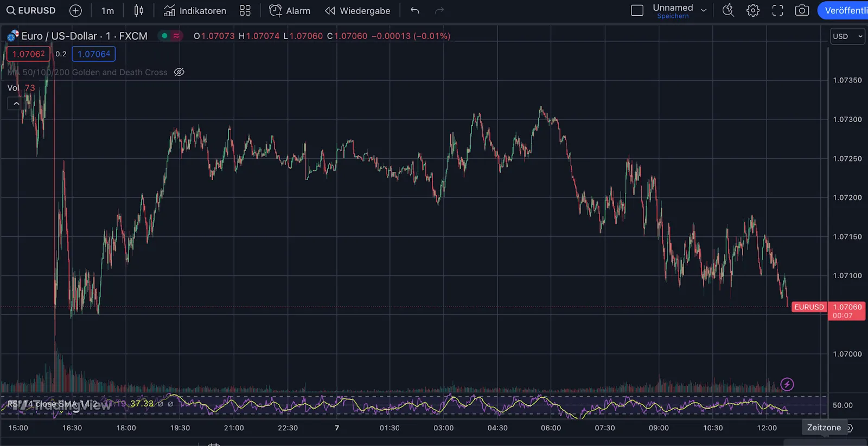
Task: Click the purple lightning circle icon on the chart
Action: click(787, 384)
